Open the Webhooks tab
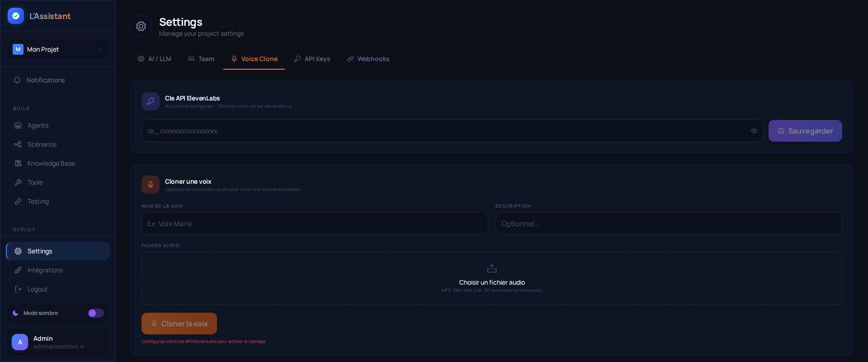Image resolution: width=868 pixels, height=362 pixels. (x=368, y=59)
